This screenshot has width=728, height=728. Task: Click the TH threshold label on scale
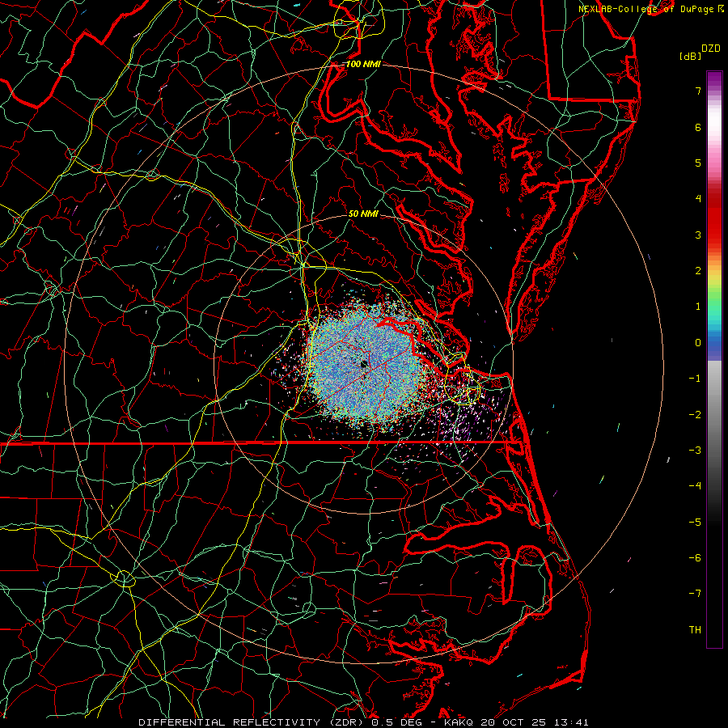coord(695,630)
